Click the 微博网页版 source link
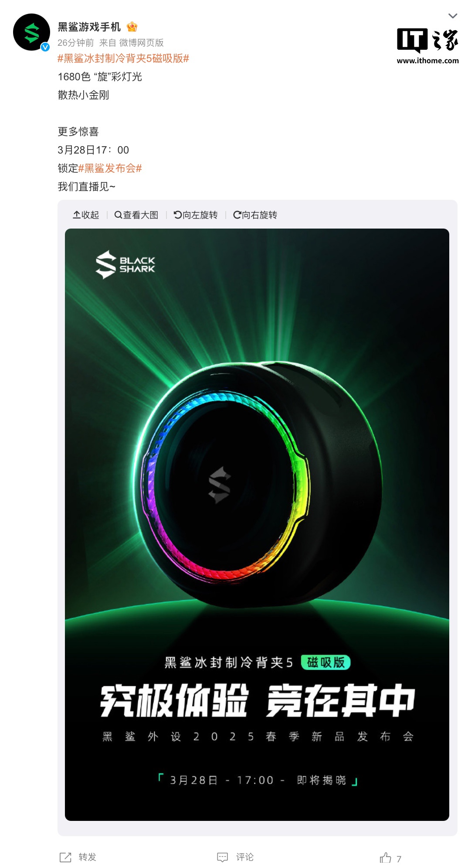 [x=142, y=43]
